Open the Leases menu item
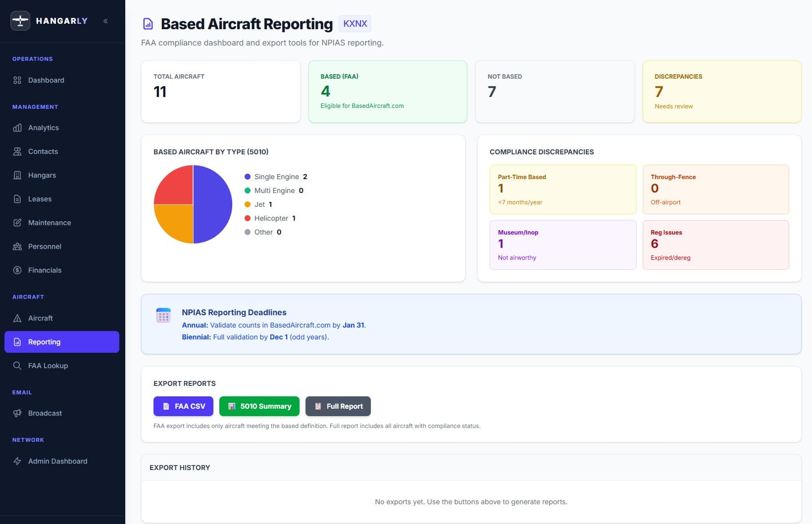 coord(40,199)
